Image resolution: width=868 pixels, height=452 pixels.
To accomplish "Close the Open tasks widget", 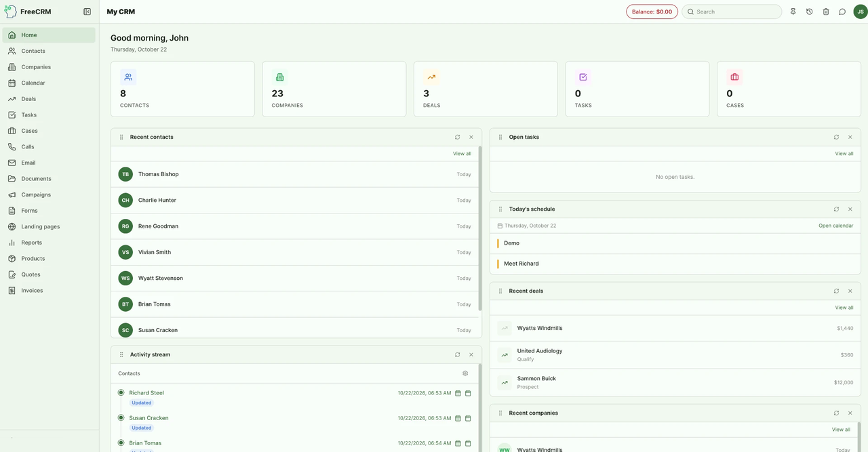I will point(850,137).
